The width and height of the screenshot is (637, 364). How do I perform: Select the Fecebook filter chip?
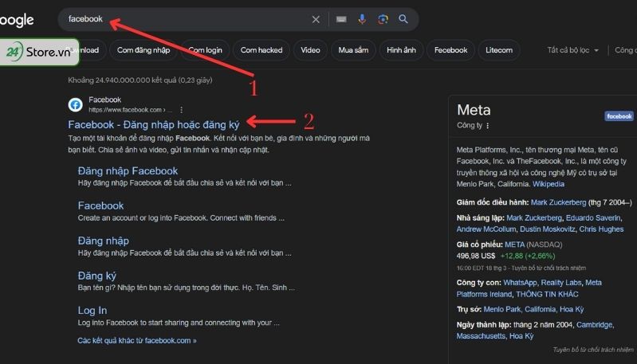click(x=450, y=50)
